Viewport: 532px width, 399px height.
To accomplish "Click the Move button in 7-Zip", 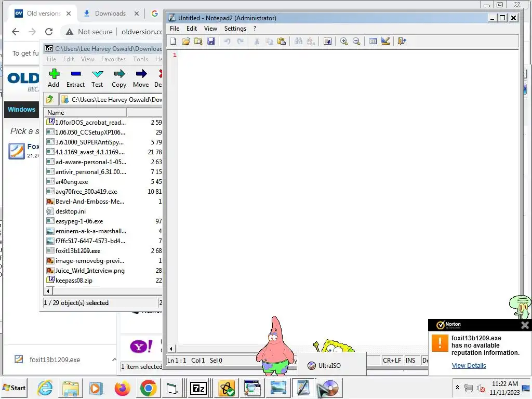I will [141, 78].
